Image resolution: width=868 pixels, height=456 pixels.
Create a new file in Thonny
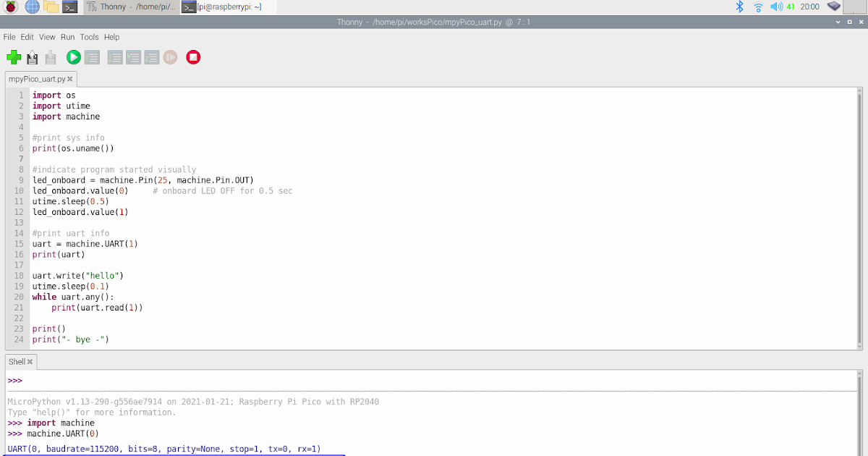14,57
